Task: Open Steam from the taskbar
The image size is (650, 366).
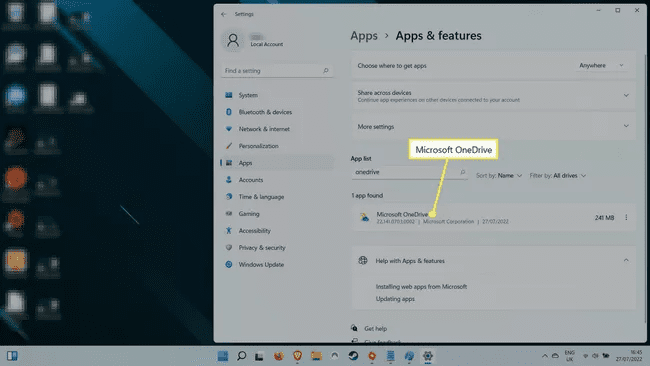Action: (x=353, y=356)
